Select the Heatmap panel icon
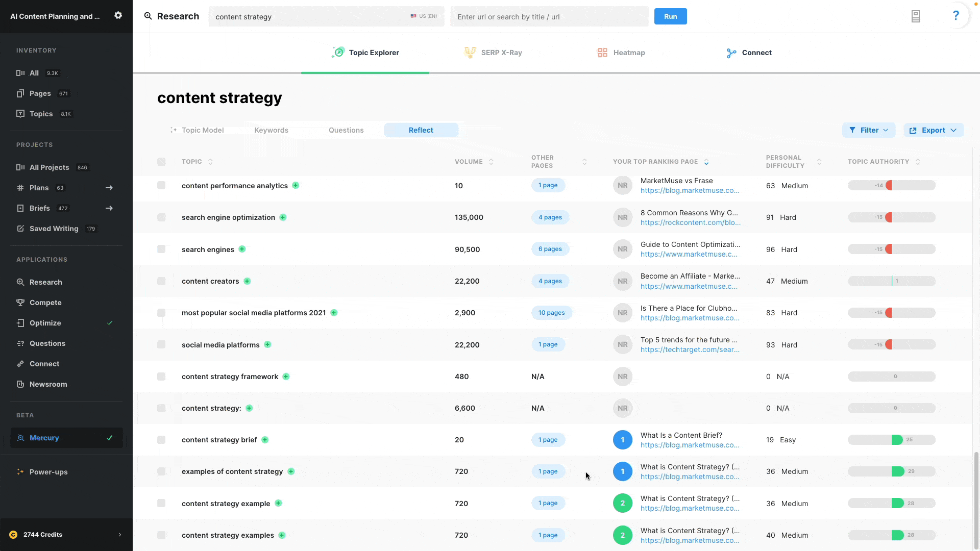 click(601, 53)
